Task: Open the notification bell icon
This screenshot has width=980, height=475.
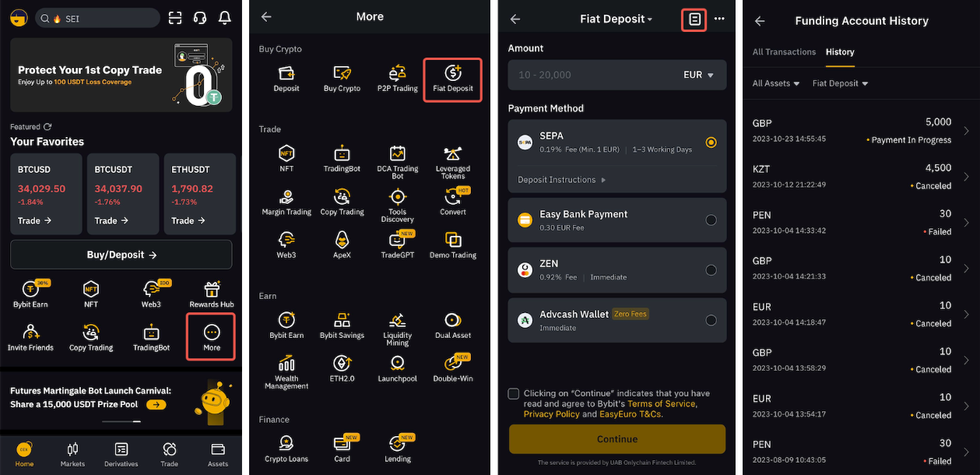Action: point(225,17)
